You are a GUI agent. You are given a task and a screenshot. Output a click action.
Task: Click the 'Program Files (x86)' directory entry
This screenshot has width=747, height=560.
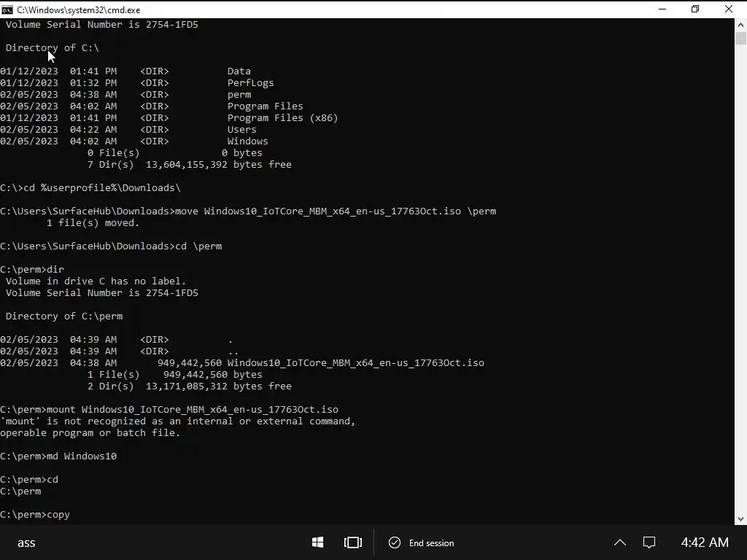(282, 117)
